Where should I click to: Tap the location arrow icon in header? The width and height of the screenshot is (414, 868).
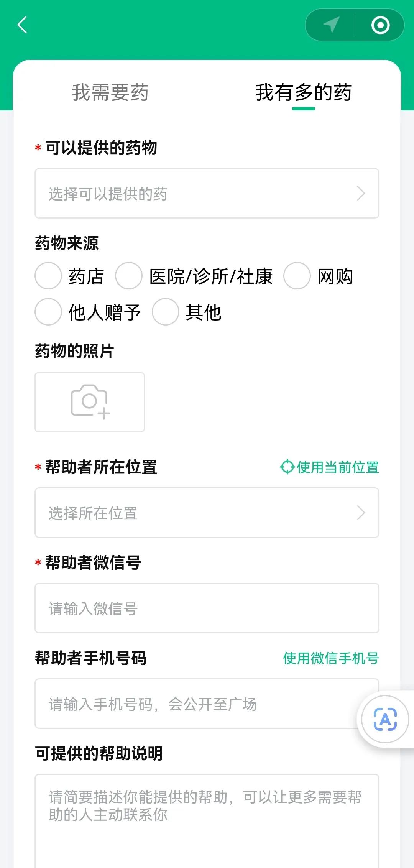[331, 25]
